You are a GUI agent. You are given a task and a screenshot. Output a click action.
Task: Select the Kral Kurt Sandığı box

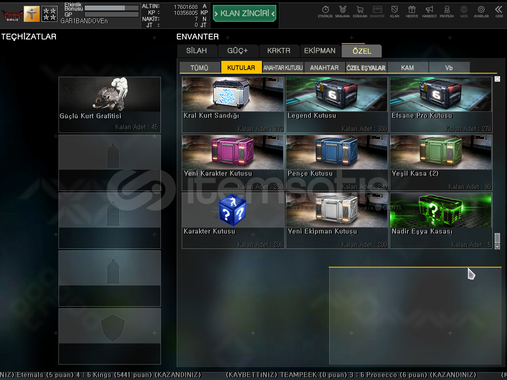tap(233, 104)
